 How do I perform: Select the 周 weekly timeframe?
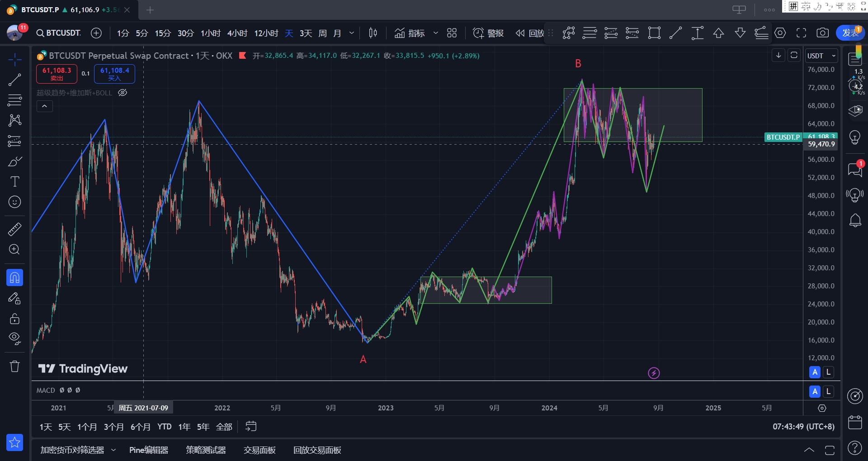[x=322, y=33]
